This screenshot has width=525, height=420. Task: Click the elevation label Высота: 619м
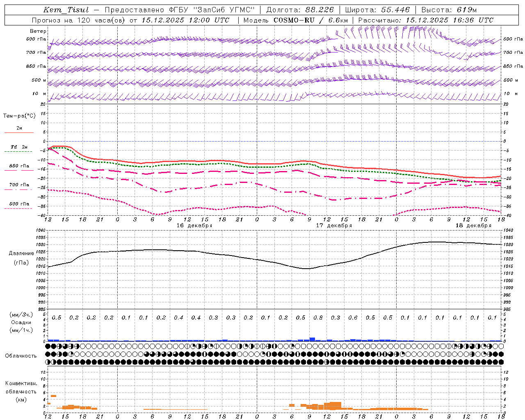pos(449,10)
